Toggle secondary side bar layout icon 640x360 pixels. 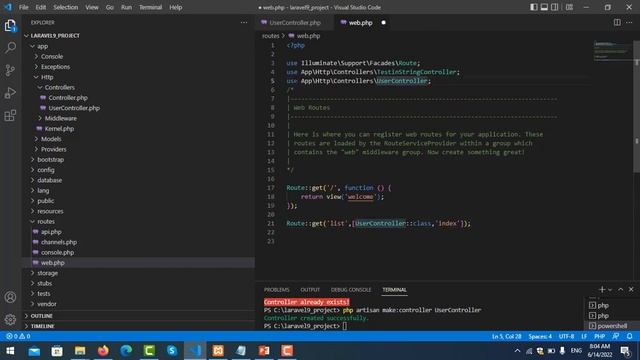point(555,7)
